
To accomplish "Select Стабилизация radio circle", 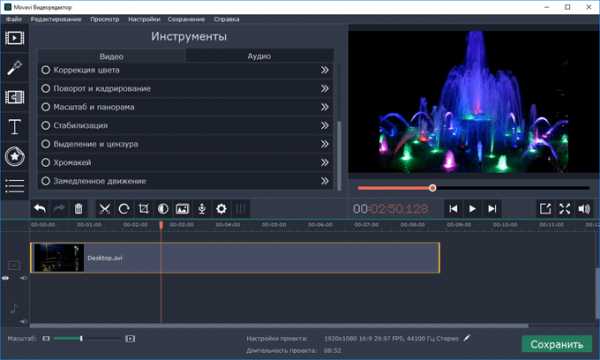I will (46, 125).
